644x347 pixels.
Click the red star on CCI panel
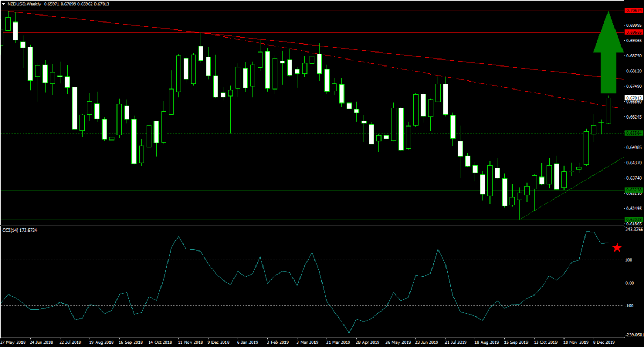pos(617,247)
